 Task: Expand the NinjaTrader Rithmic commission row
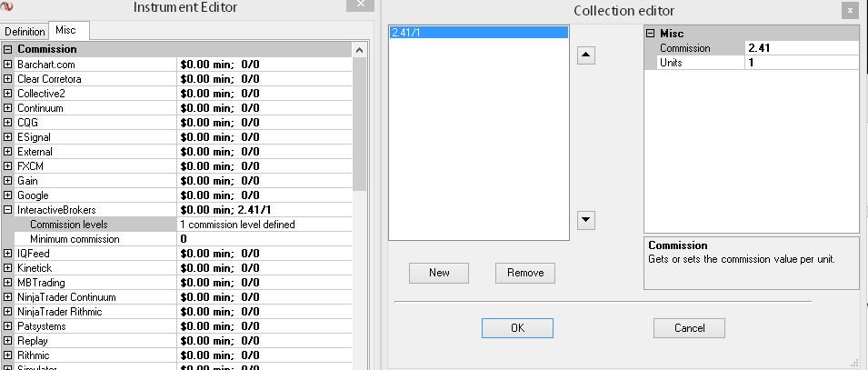point(8,311)
